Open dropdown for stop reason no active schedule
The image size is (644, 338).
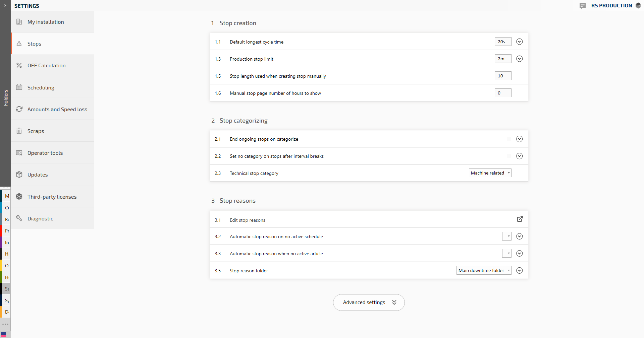coord(506,236)
